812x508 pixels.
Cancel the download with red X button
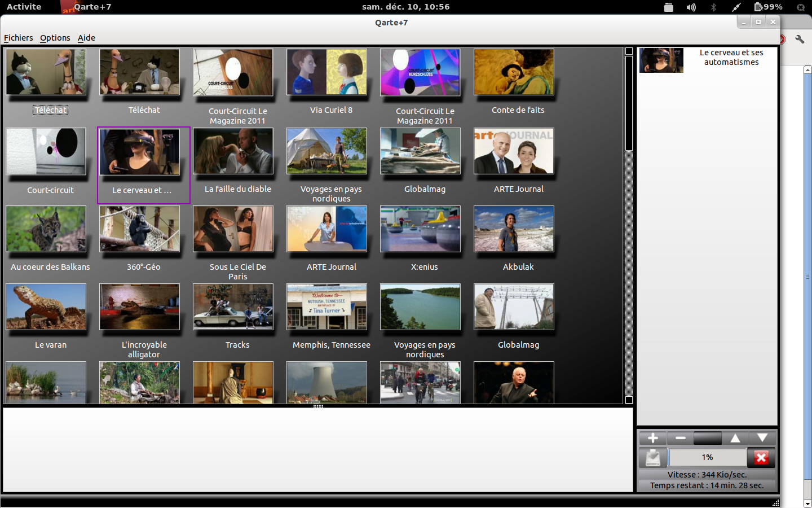click(761, 458)
